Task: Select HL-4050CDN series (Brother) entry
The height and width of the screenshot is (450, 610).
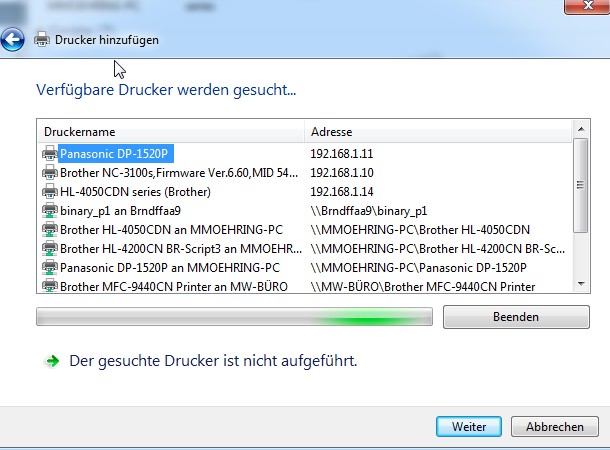Action: (x=135, y=191)
